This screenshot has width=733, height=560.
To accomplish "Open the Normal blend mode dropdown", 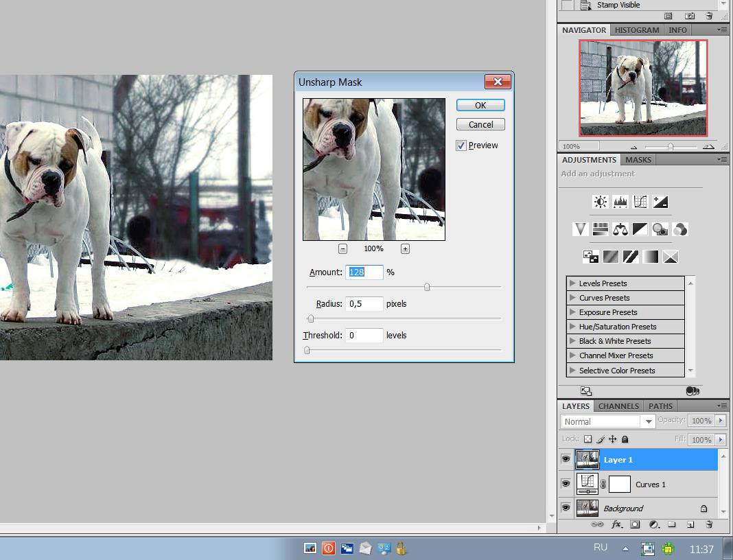I will [609, 421].
